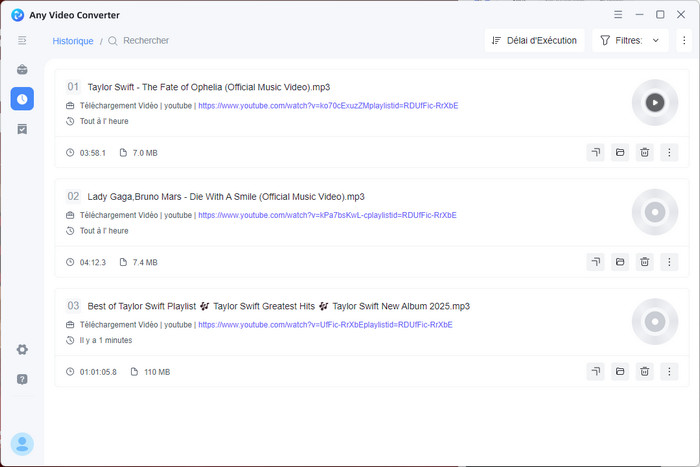700x467 pixels.
Task: Open Délai d'Exécution sort options
Action: [535, 41]
